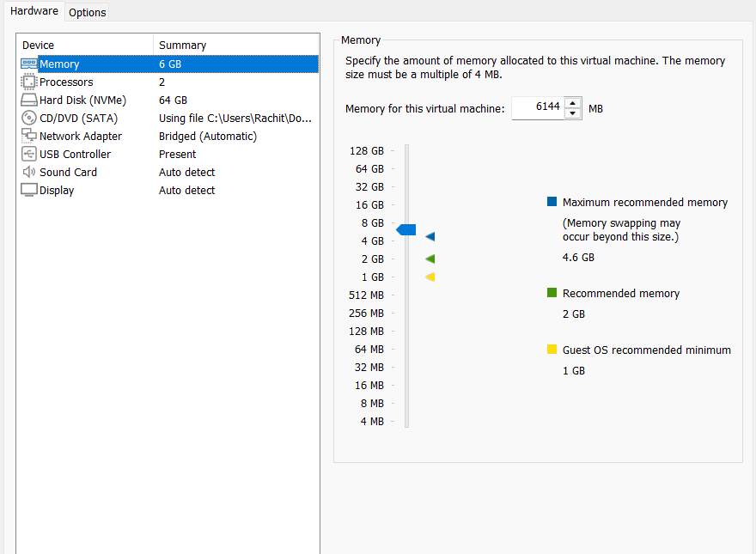
Task: Click the Present summary for USB Controller
Action: point(178,155)
